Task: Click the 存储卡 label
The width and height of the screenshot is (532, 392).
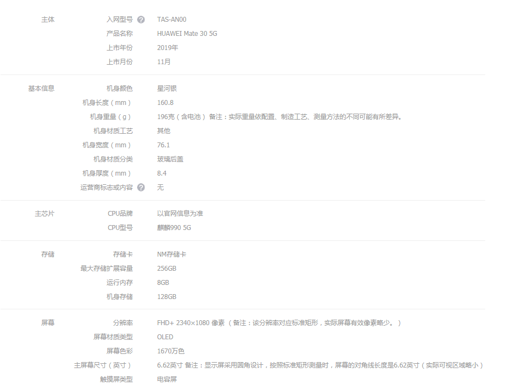Action: (x=123, y=254)
